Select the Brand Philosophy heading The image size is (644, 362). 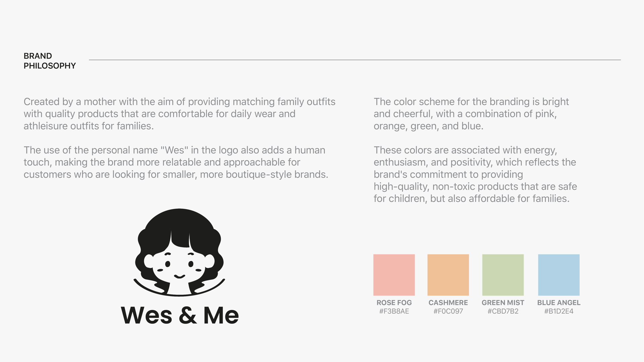click(50, 61)
